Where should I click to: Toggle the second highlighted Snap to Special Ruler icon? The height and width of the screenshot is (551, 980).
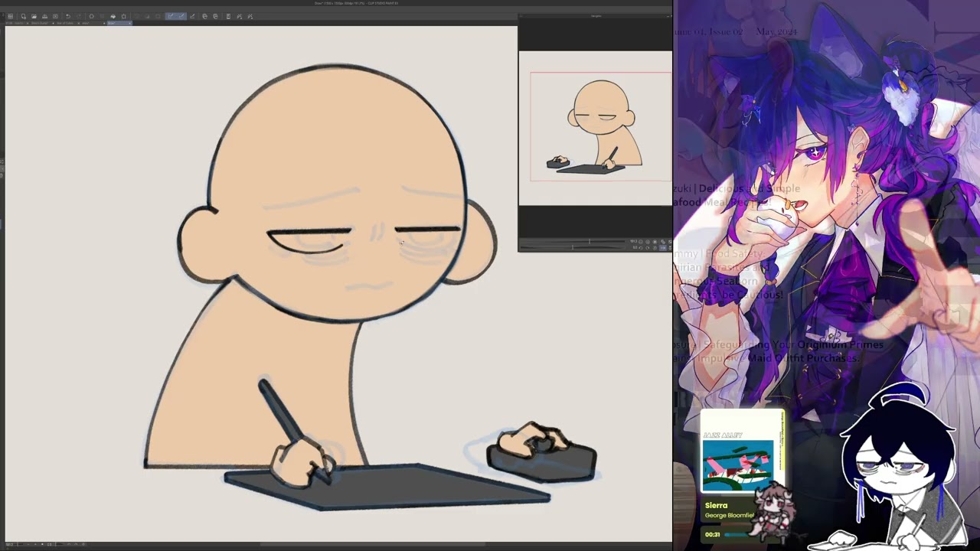tap(181, 16)
